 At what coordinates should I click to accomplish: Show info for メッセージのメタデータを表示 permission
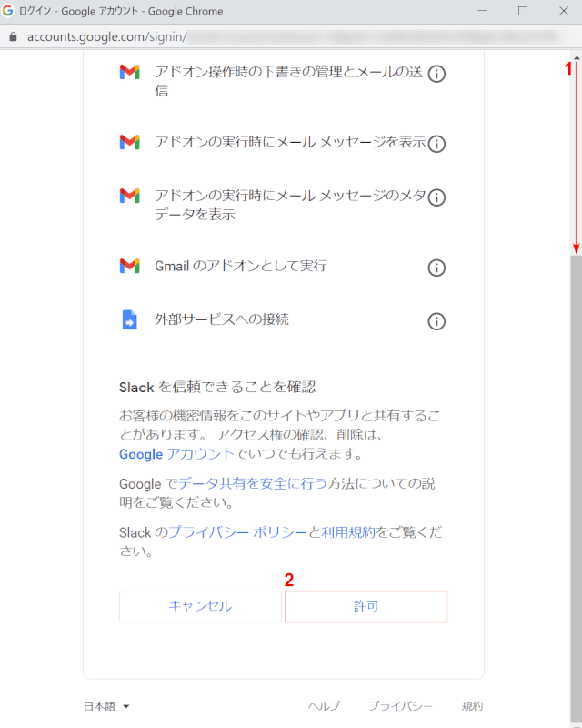[x=436, y=197]
